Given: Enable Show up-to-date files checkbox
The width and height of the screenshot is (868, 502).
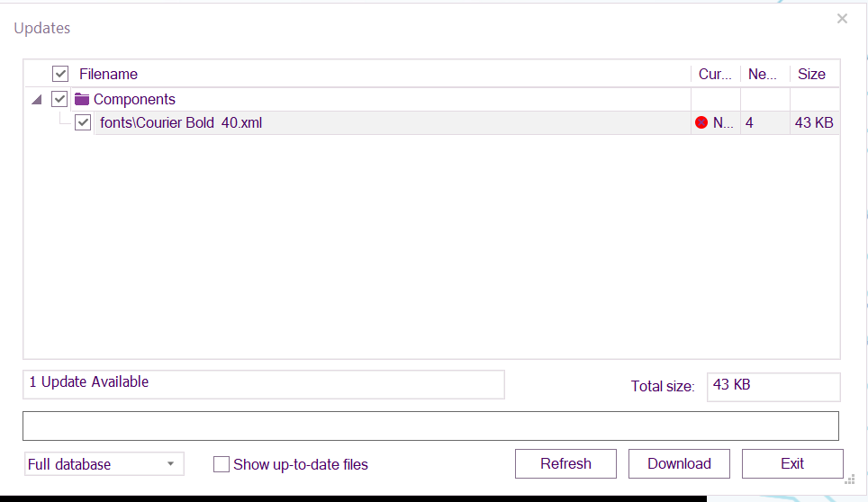Looking at the screenshot, I should tap(222, 464).
